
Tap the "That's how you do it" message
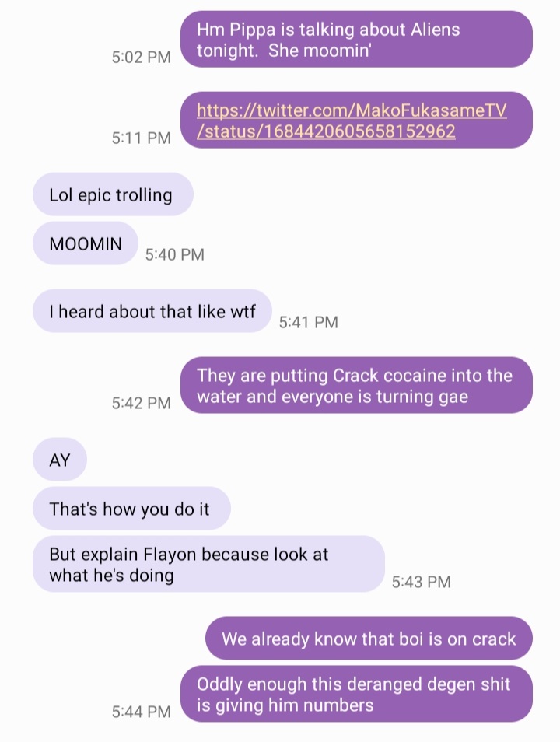[131, 508]
